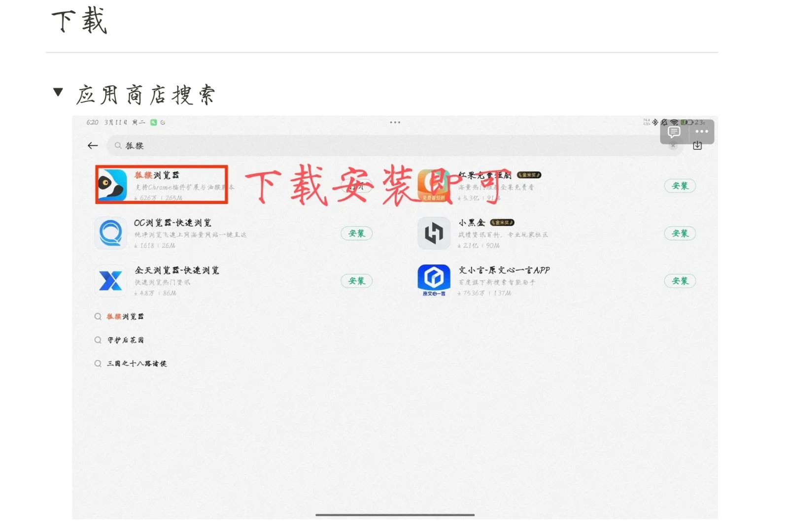Tap the OC浏览器 app icon
Viewport: 789px width, 532px height.
[x=111, y=233]
